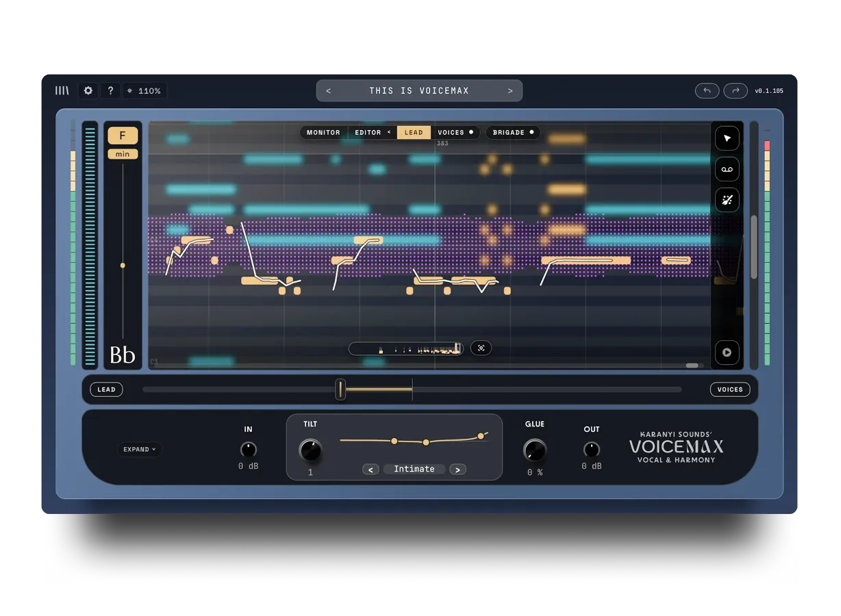Click the VOICES button beside the mix slider
The width and height of the screenshot is (841, 616).
pos(730,389)
